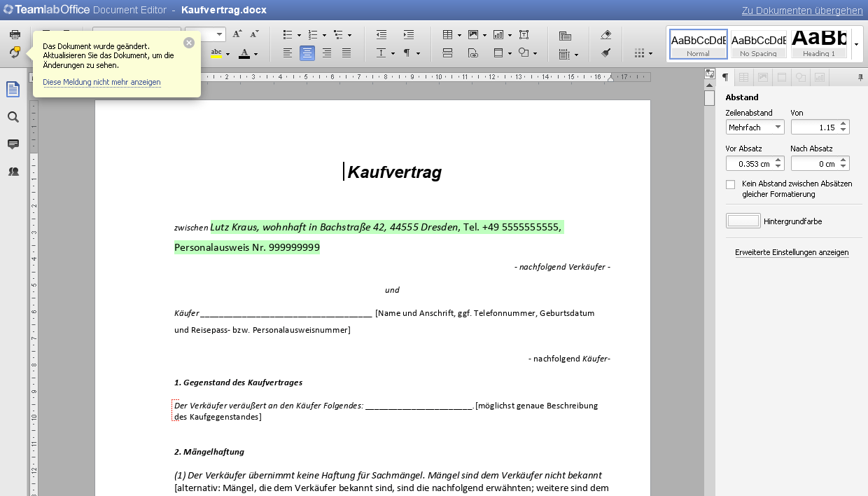Switch to shape settings tab
868x496 pixels.
[x=800, y=77]
